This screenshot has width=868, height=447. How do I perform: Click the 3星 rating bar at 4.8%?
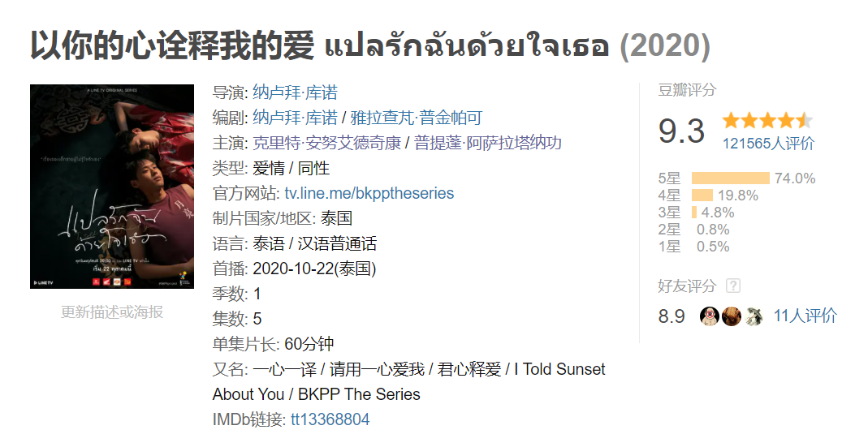[x=694, y=213]
